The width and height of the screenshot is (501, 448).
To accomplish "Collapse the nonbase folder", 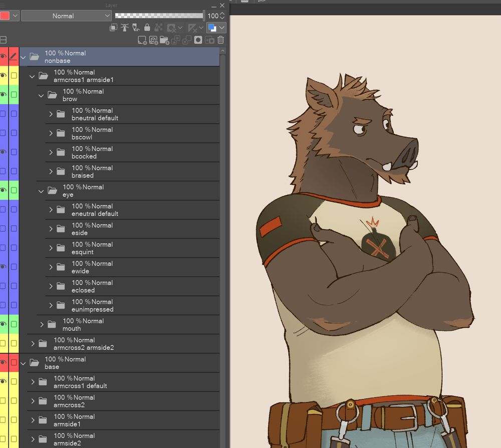I will [x=23, y=58].
